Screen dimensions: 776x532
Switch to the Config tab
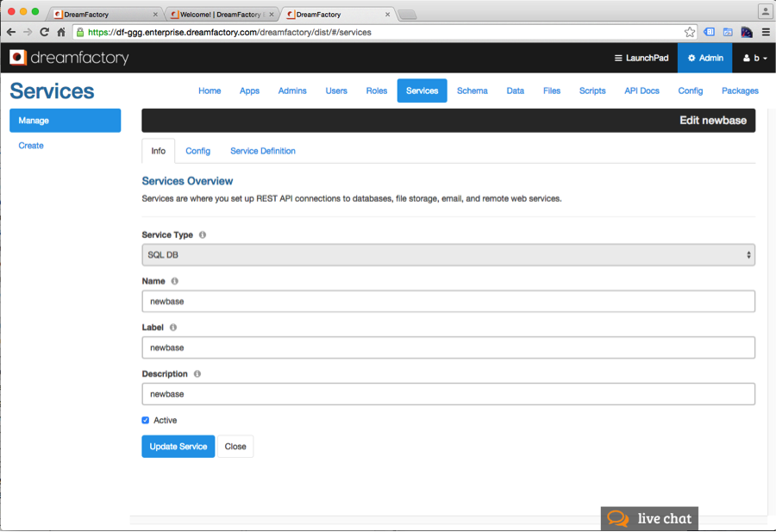197,151
